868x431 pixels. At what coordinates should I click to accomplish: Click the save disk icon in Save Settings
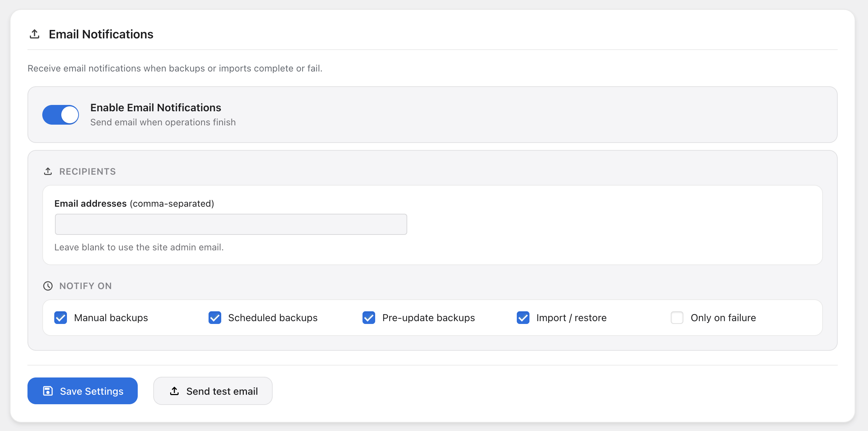(48, 391)
